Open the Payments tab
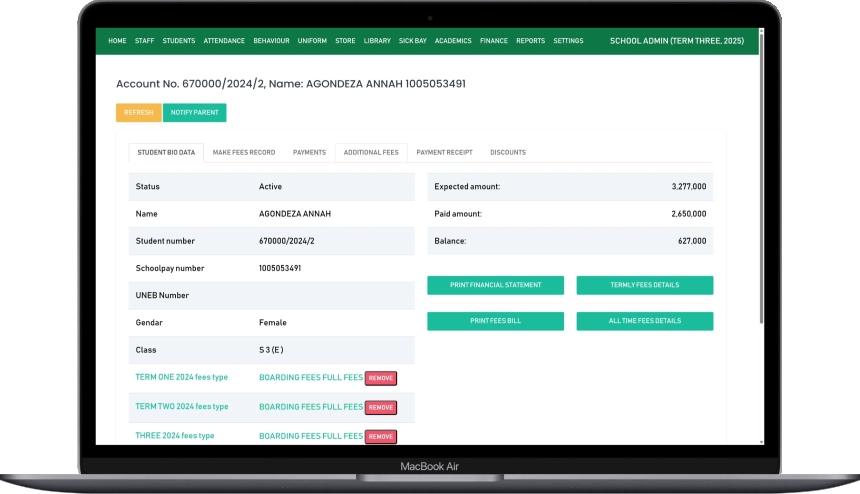 309,153
